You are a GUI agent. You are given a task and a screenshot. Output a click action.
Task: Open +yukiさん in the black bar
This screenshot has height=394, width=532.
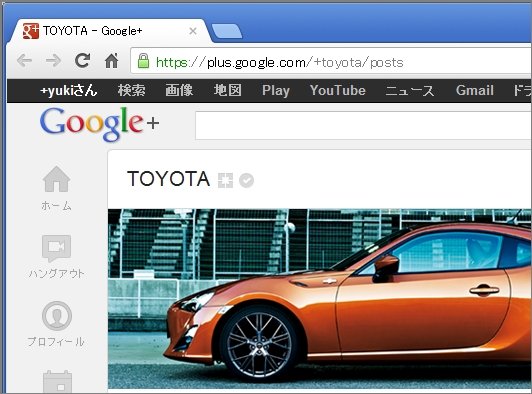tap(69, 91)
